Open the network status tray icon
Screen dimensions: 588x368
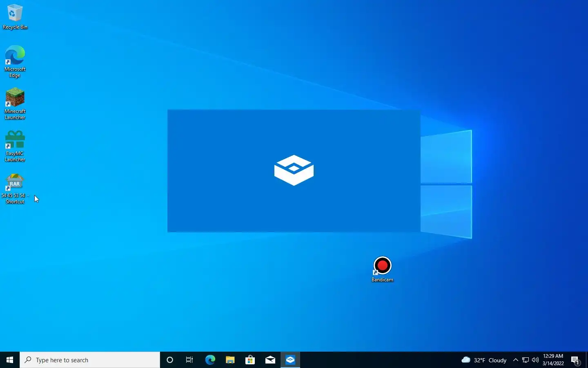click(526, 360)
